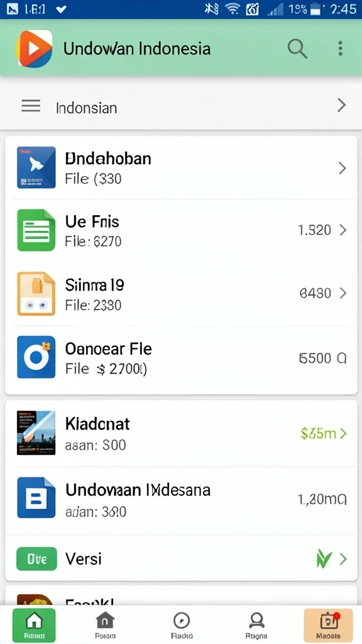Open the hamburger menu beside Indonsian
362x644 pixels.
[31, 106]
